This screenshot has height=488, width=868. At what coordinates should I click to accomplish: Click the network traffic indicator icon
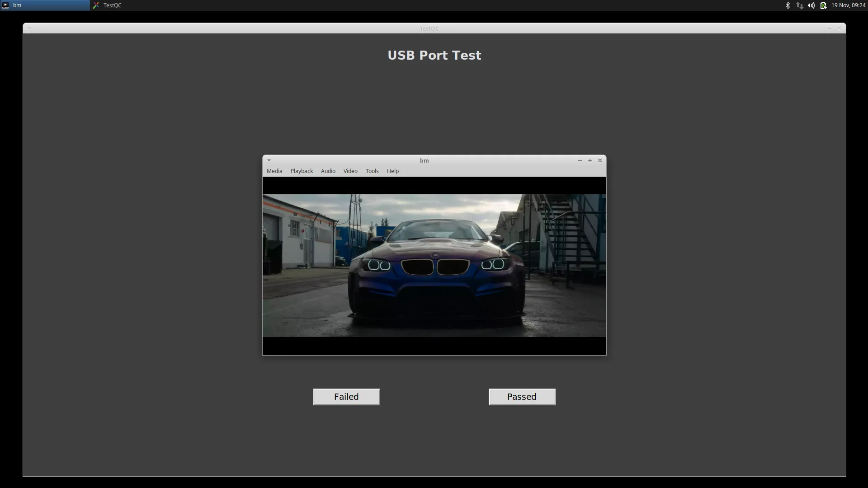pyautogui.click(x=799, y=5)
